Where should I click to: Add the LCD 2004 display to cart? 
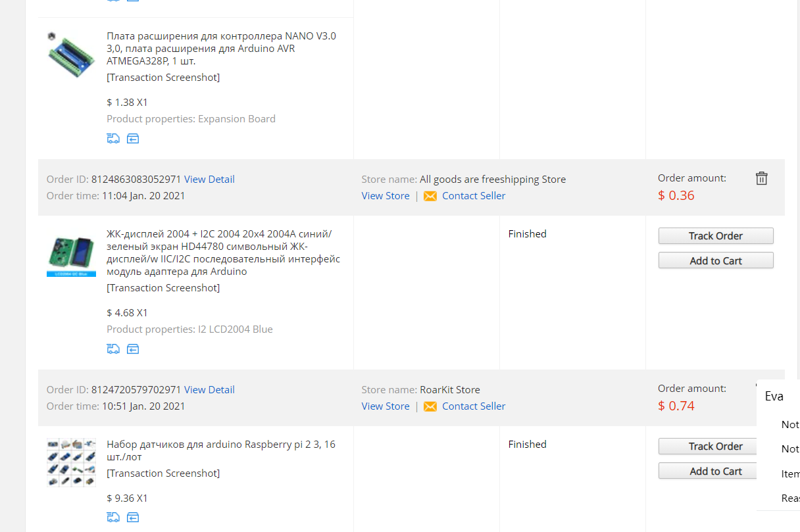pyautogui.click(x=716, y=260)
